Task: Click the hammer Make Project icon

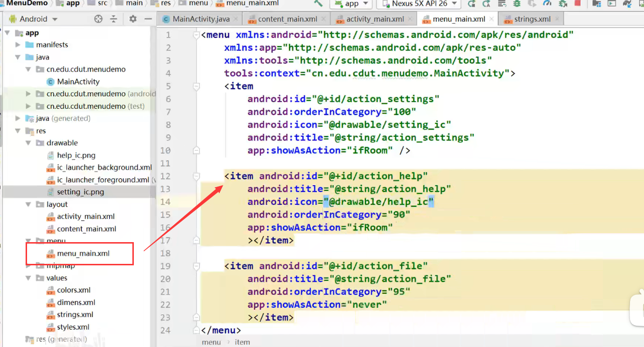Action: pos(318,3)
